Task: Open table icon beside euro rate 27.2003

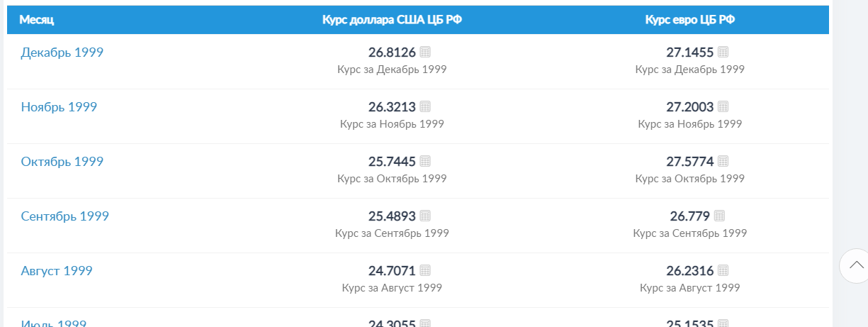Action: tap(723, 106)
